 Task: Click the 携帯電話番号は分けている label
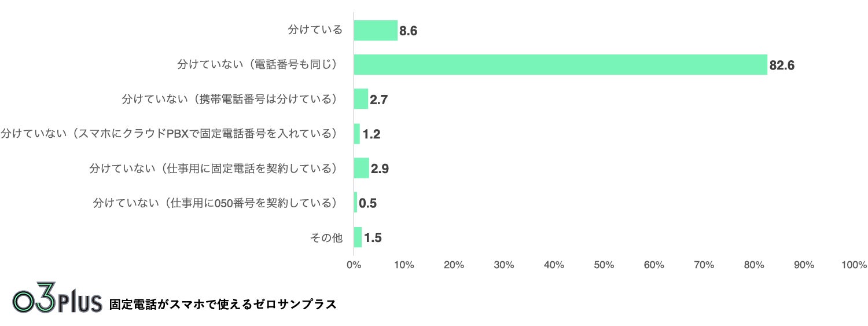(230, 99)
